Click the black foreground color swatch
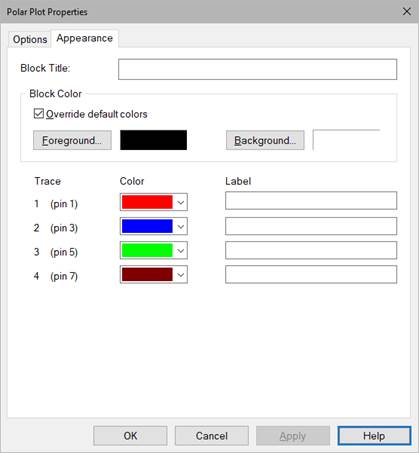 click(153, 140)
